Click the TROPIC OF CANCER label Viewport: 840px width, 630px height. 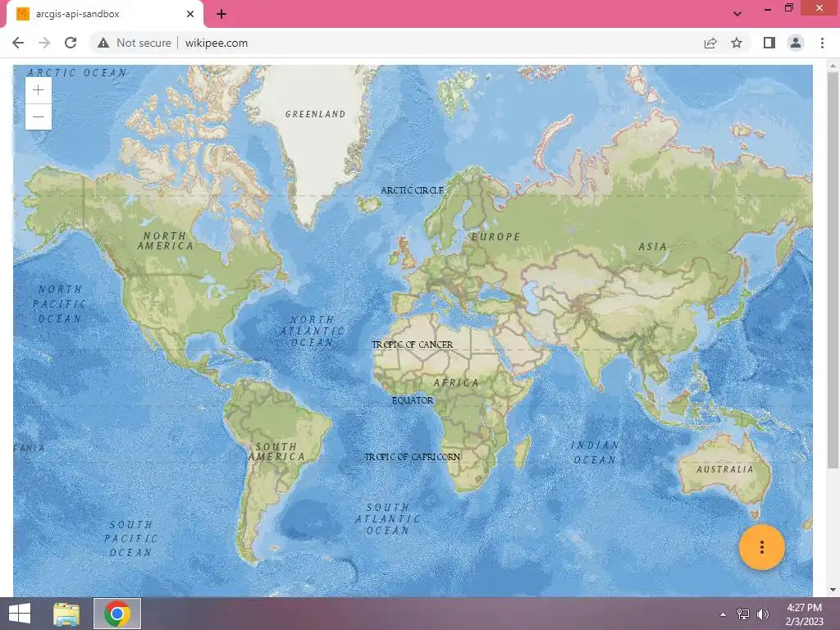pos(413,345)
